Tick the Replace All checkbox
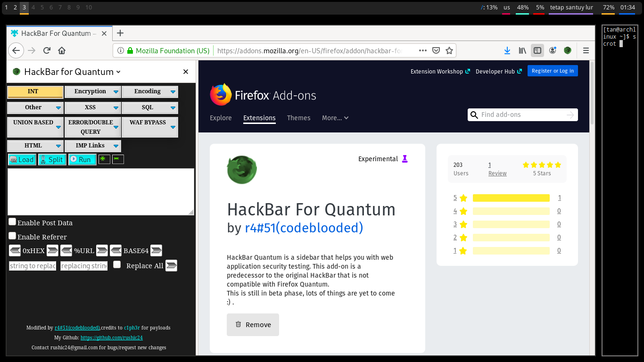This screenshot has height=362, width=644. tap(117, 264)
